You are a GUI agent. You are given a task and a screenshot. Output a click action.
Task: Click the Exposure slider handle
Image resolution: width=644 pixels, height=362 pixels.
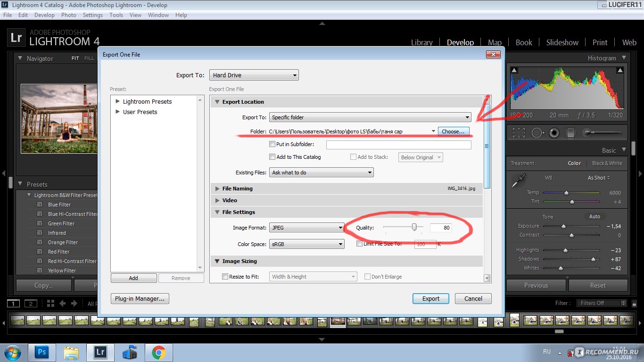coord(563,226)
